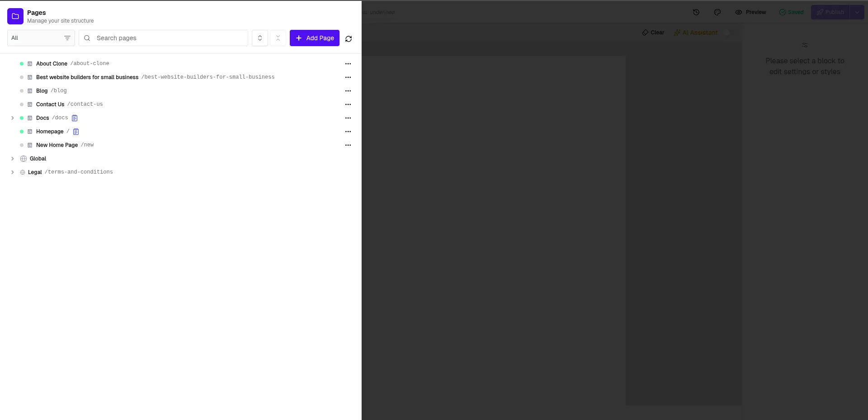This screenshot has height=420, width=868.
Task: Select the Contact Us page
Action: click(50, 104)
